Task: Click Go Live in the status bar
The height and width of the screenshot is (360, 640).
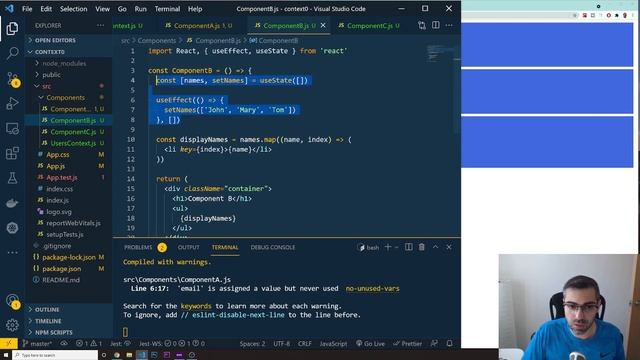Action: coord(371,344)
